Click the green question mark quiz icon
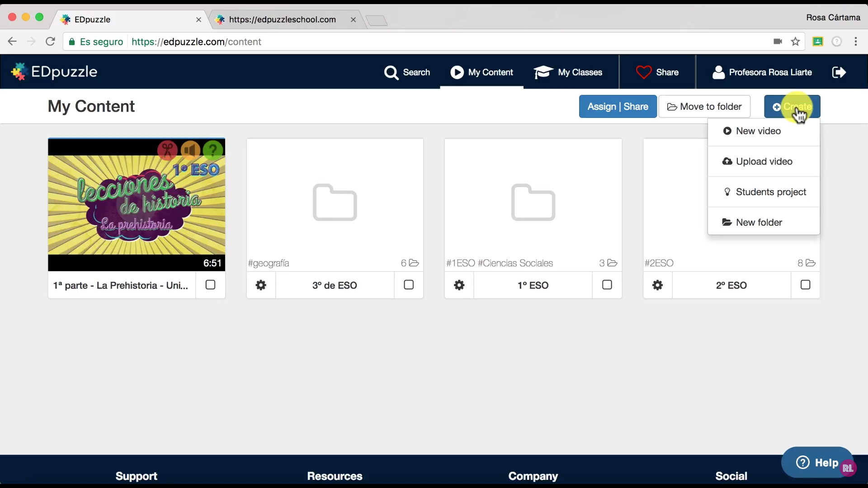 pos(212,150)
